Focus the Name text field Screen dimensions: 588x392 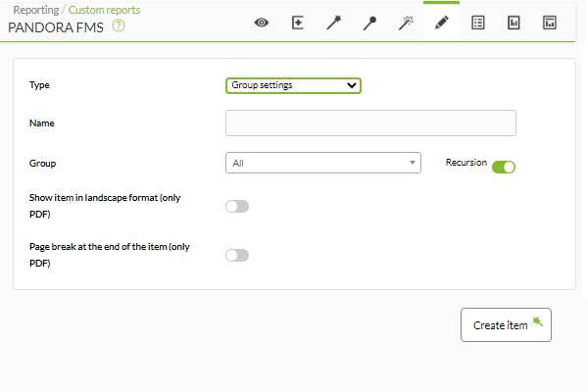tap(370, 123)
